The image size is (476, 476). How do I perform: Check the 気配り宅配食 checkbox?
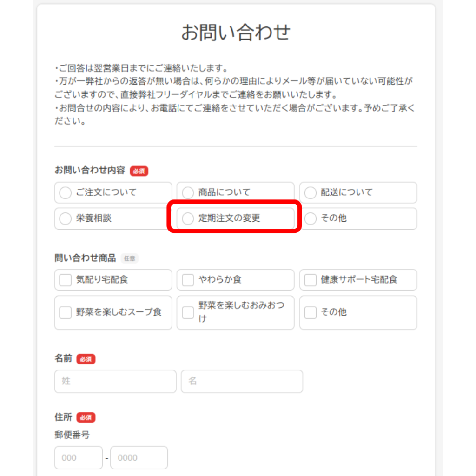click(66, 280)
